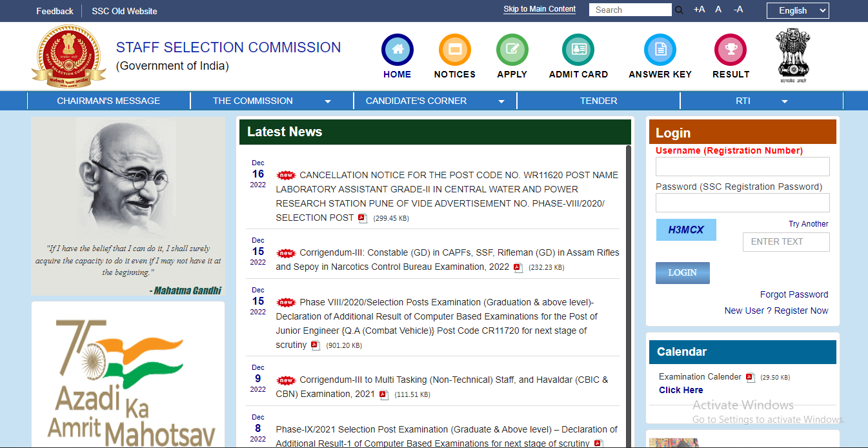Open the SSC Old Website link
The width and height of the screenshot is (868, 448).
tap(125, 11)
